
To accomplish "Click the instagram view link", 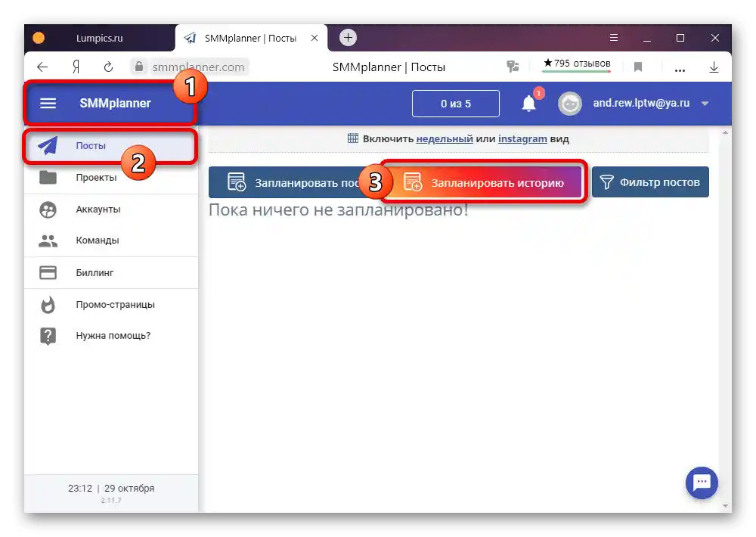I will (522, 139).
